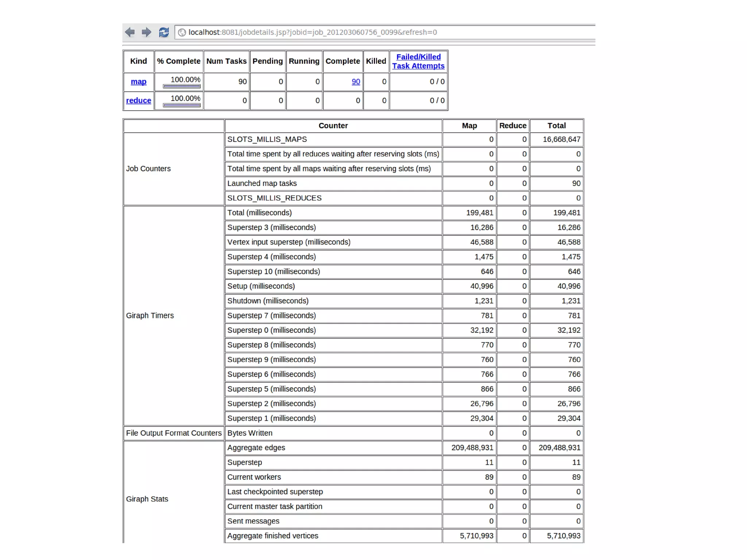
Task: Click the site globe icon in address bar
Action: pos(182,32)
